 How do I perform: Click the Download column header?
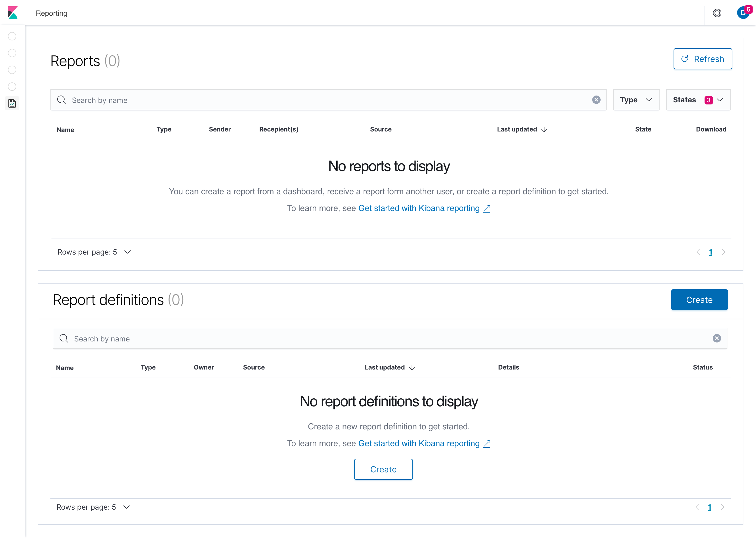(x=711, y=130)
